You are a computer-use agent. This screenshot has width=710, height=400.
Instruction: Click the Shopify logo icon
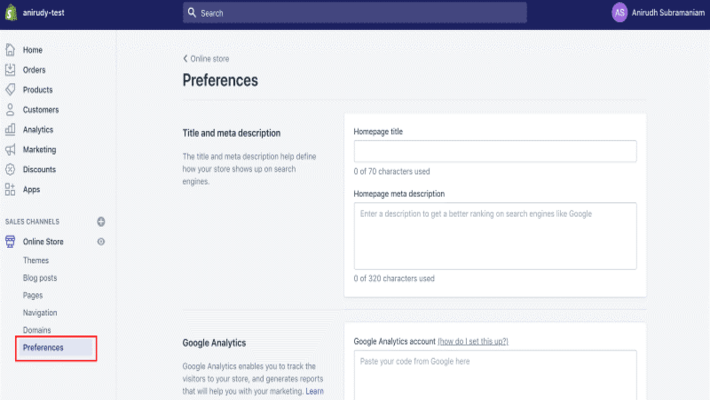pos(11,13)
